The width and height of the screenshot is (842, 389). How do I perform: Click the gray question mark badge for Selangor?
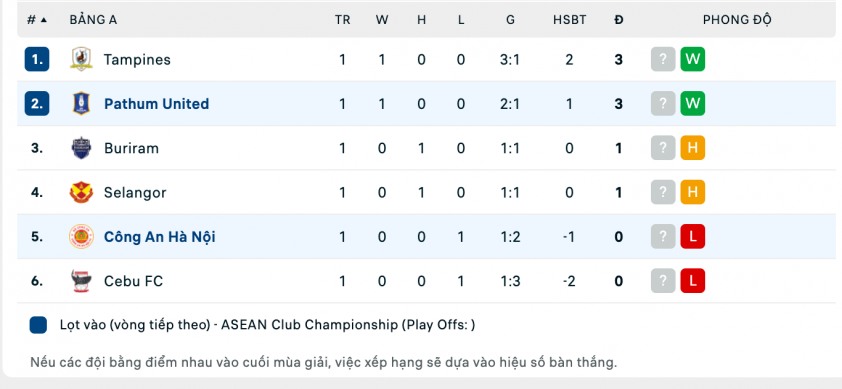click(663, 192)
